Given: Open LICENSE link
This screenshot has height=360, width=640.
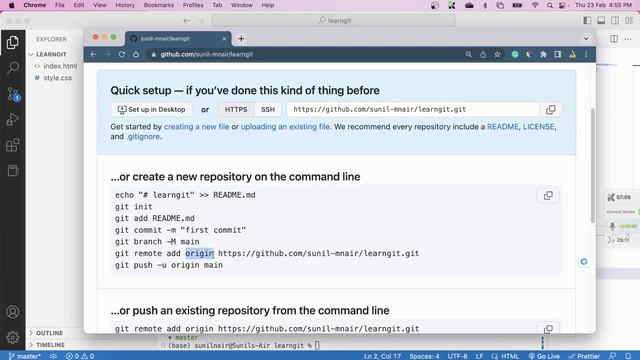Looking at the screenshot, I should [x=538, y=127].
